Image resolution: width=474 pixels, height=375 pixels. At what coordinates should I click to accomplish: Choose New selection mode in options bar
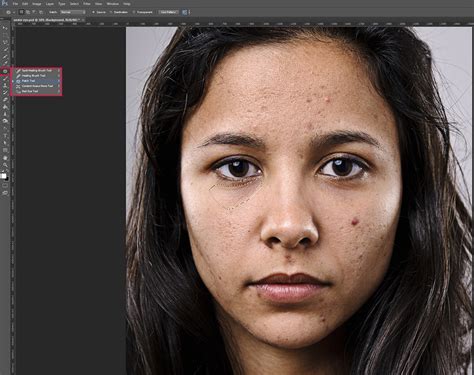pos(21,12)
